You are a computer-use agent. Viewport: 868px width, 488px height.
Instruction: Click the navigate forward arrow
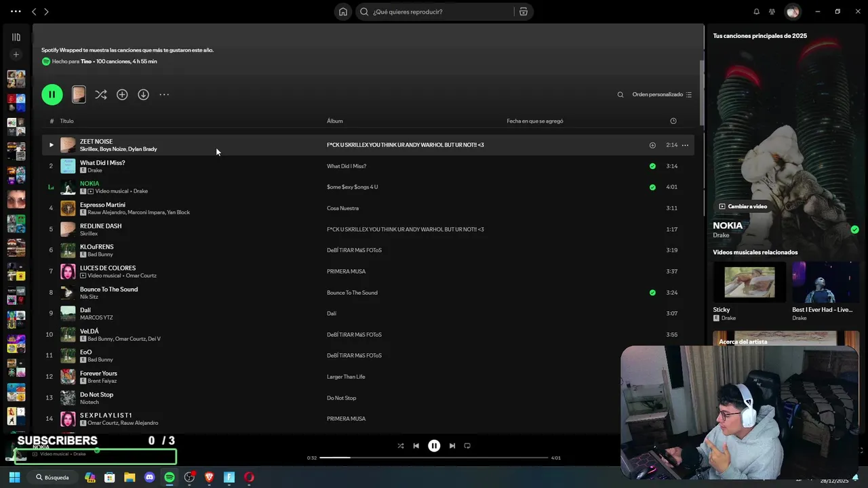(x=46, y=12)
